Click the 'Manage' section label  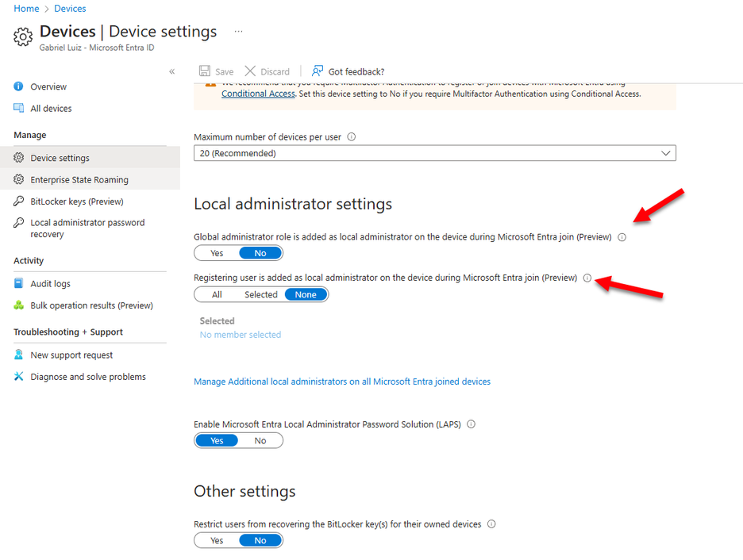30,135
